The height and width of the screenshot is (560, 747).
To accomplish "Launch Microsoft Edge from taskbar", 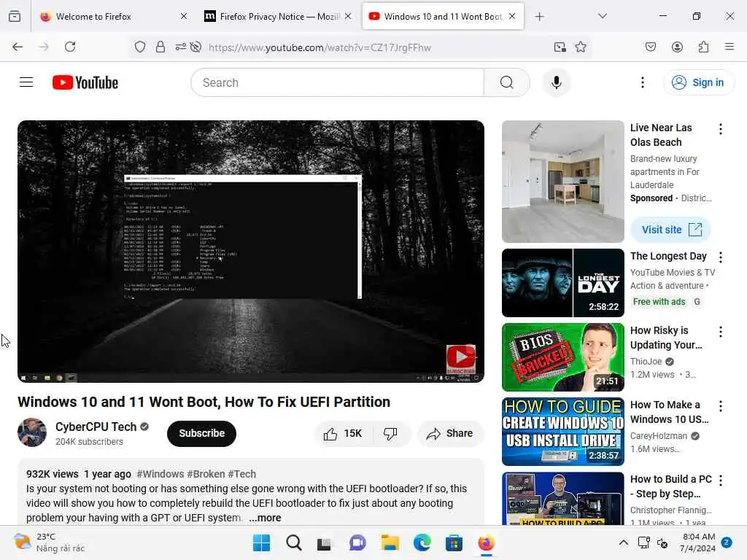I will click(x=422, y=542).
